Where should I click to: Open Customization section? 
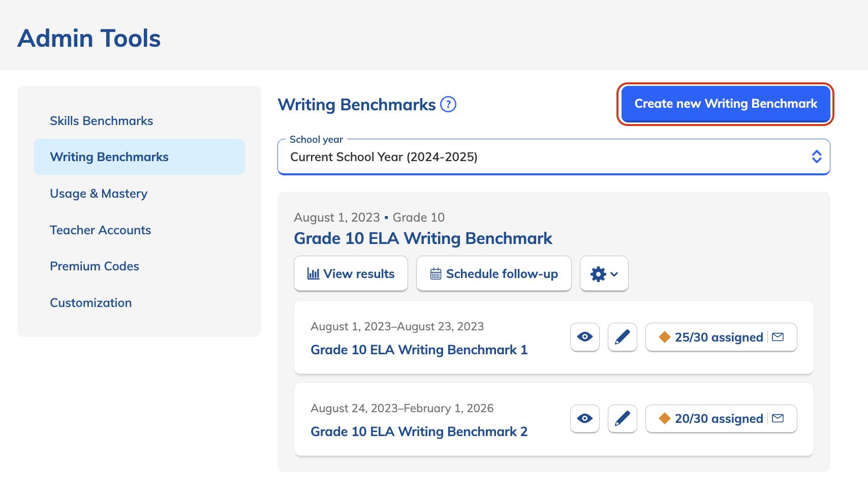[91, 303]
